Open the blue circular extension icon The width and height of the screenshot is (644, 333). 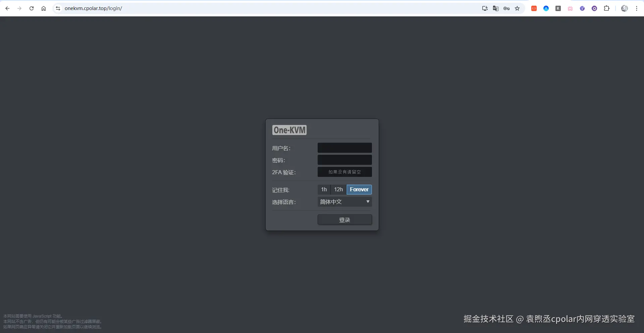tap(546, 8)
